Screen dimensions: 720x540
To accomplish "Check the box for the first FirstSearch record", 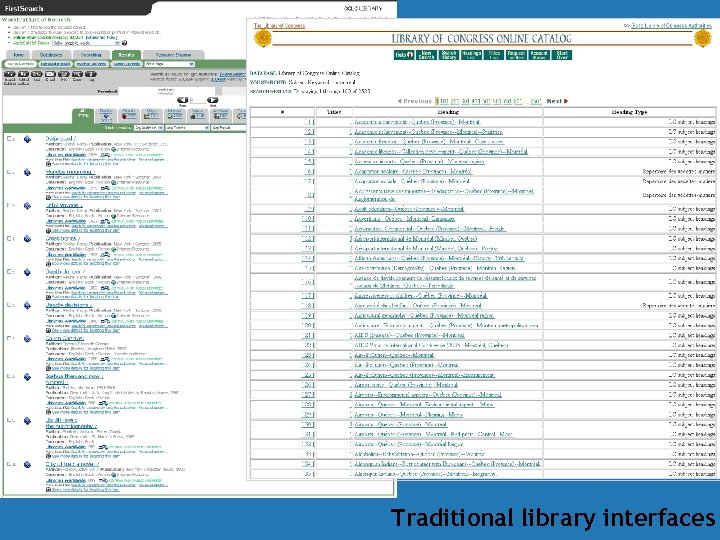I will pos(10,138).
